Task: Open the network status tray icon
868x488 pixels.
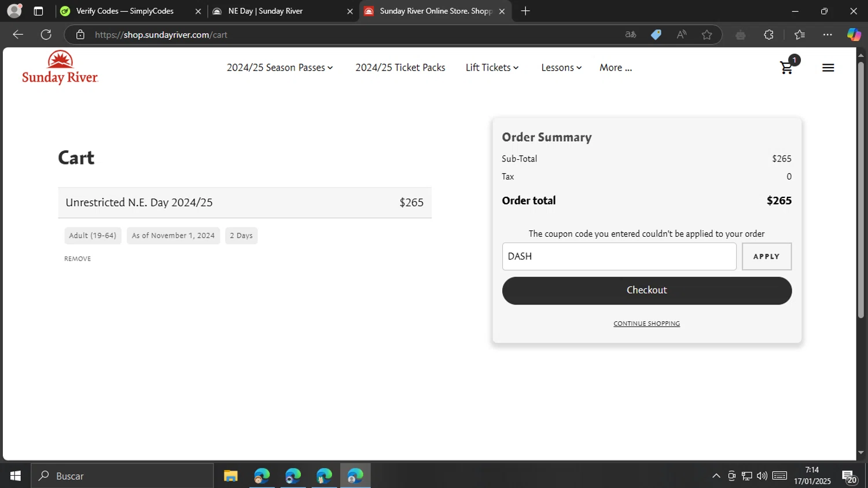Action: pos(747,476)
